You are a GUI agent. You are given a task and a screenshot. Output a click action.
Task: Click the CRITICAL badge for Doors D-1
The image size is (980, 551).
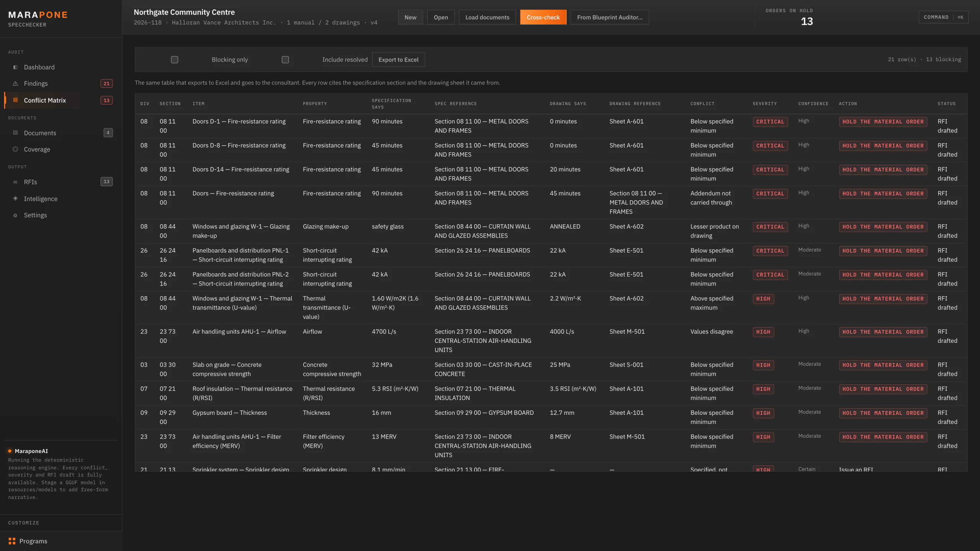click(770, 122)
